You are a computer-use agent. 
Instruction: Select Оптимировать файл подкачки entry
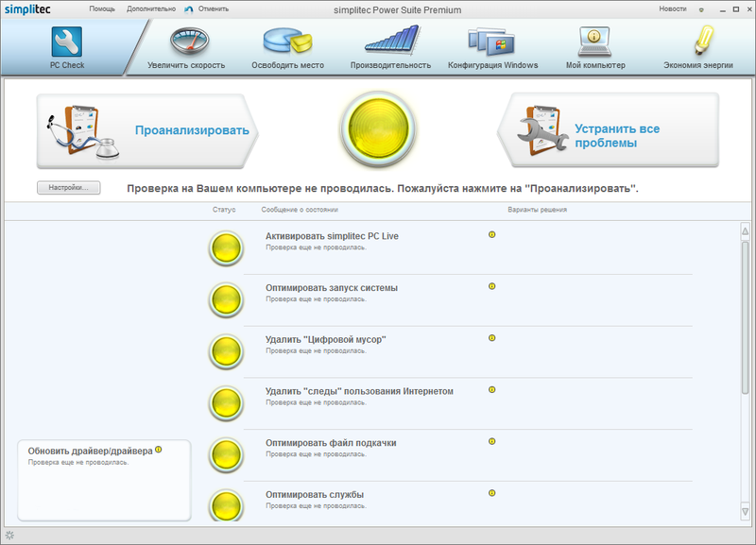point(331,443)
